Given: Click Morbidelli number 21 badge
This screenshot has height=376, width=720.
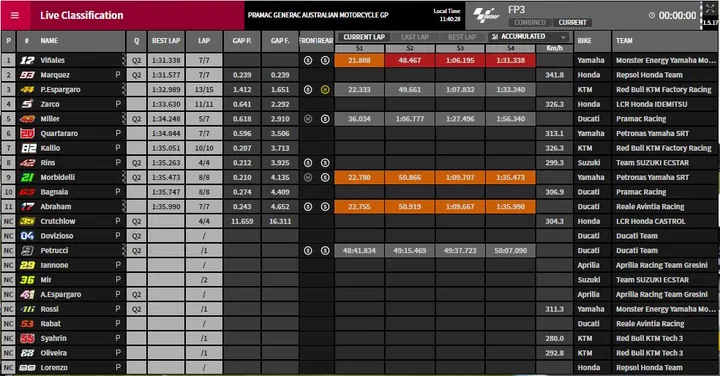Looking at the screenshot, I should (x=27, y=177).
